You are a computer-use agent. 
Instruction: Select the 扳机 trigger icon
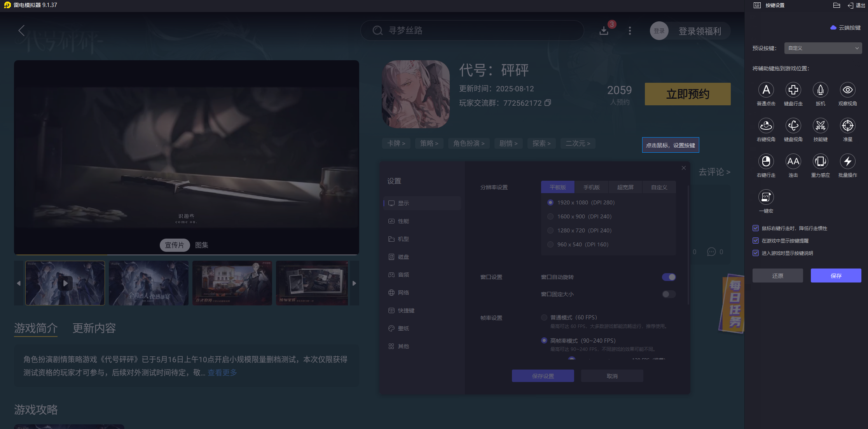pyautogui.click(x=820, y=90)
